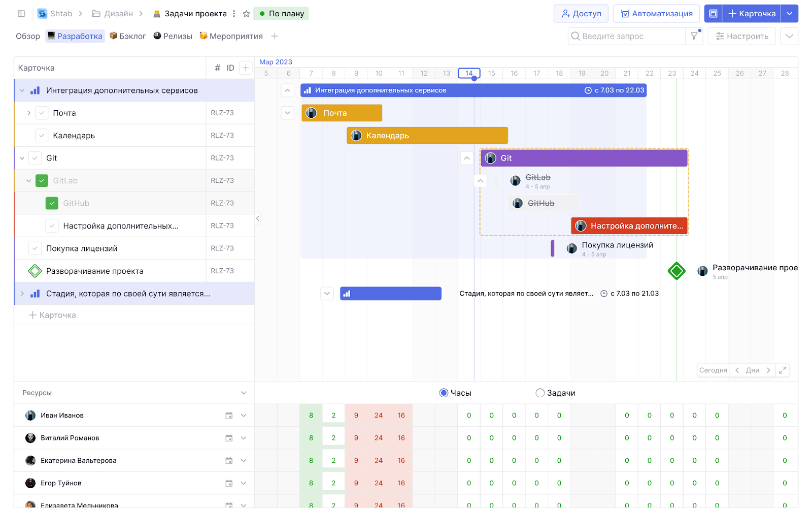Screen dimensions: 812x508
Task: Click the card view icon beside Карточка button
Action: (x=713, y=14)
